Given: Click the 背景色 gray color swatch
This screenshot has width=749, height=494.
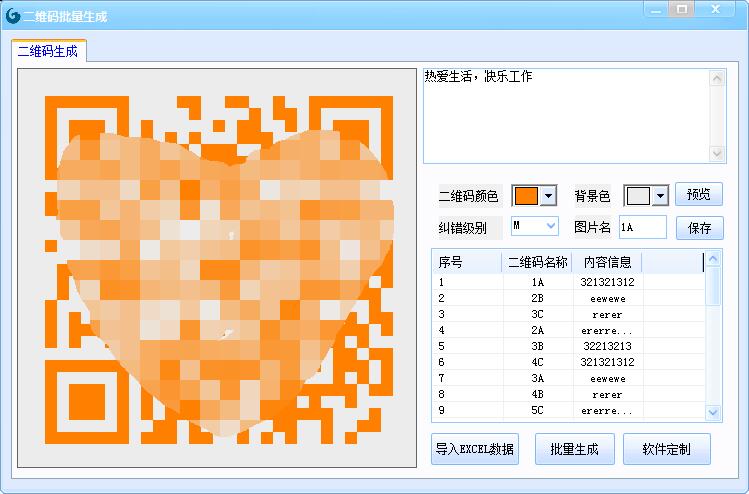Looking at the screenshot, I should point(638,196).
